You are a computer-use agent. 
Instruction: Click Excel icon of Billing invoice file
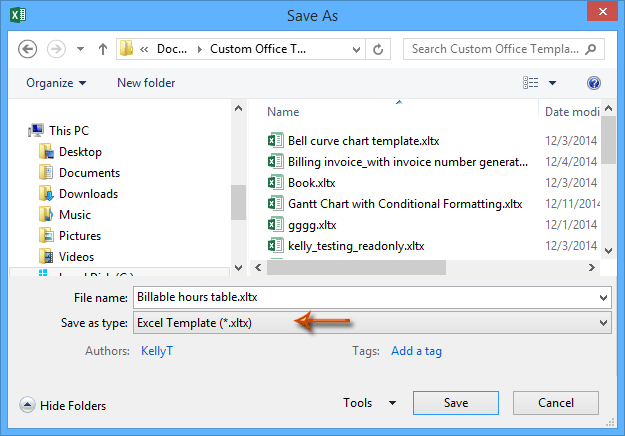(275, 161)
